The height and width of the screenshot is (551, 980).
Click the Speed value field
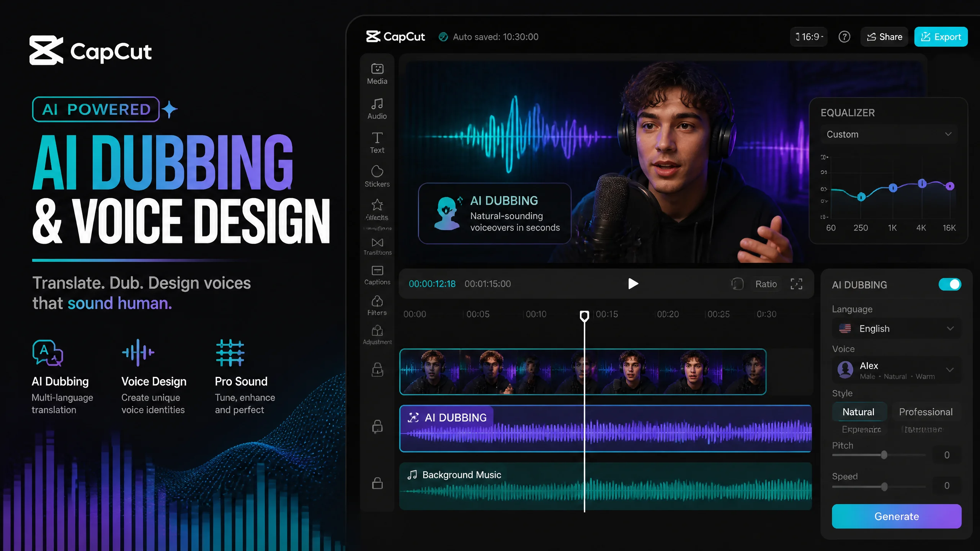pos(947,486)
